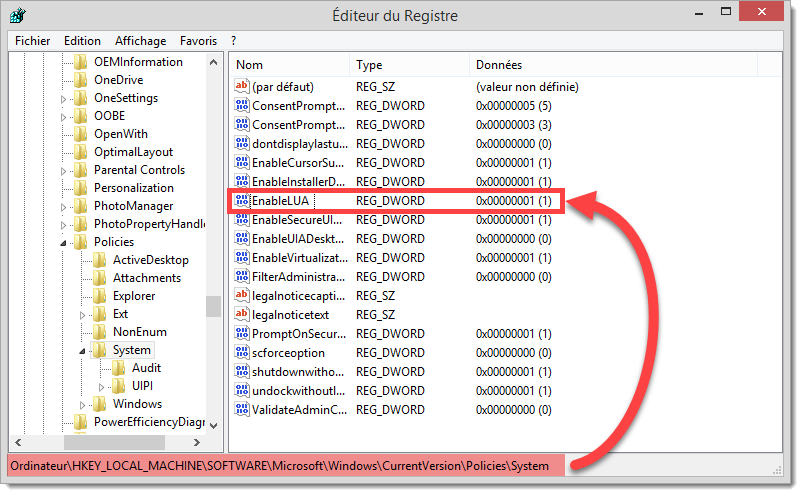
Task: Click the EnableSecureUI... DWORD icon
Action: (242, 219)
